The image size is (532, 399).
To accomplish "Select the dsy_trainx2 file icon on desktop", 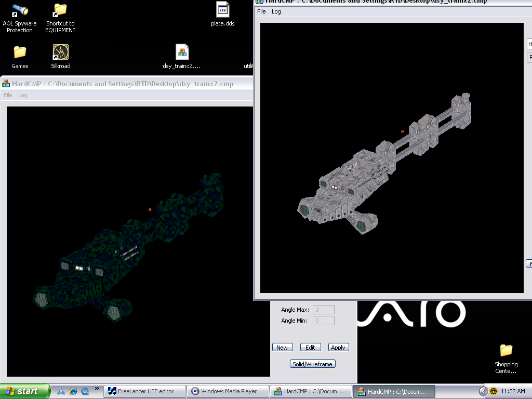I will [x=182, y=52].
